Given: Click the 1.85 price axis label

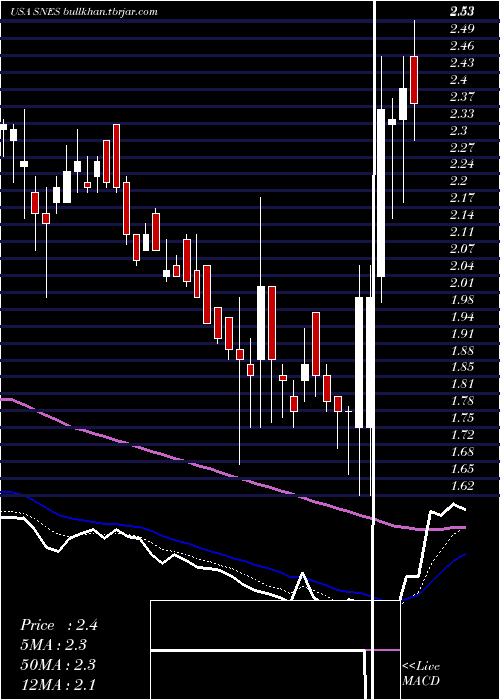Looking at the screenshot, I should [x=462, y=367].
